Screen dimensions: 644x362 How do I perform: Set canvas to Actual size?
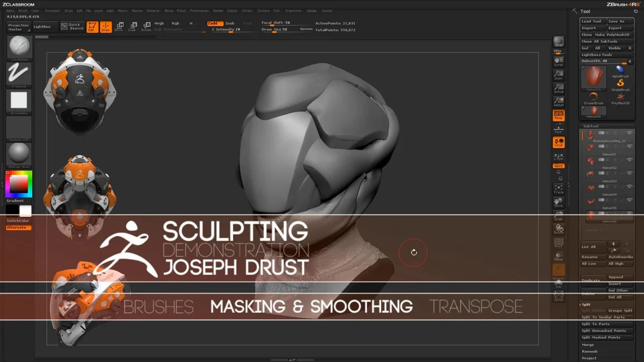pyautogui.click(x=558, y=88)
